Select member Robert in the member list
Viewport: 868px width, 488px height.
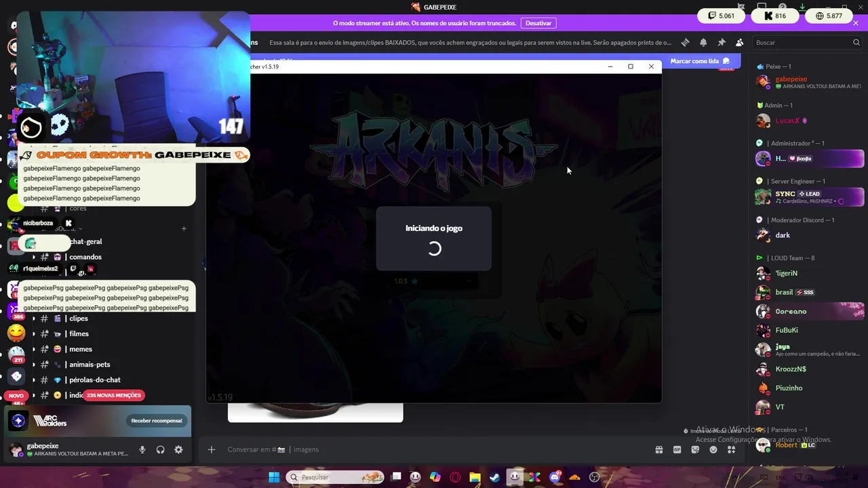coord(809,445)
